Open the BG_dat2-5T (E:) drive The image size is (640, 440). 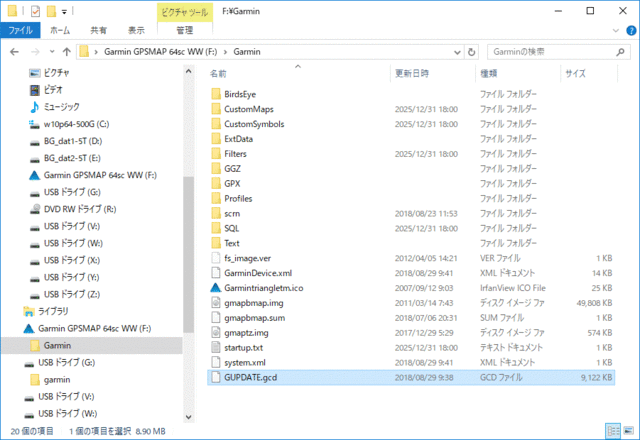(72, 158)
